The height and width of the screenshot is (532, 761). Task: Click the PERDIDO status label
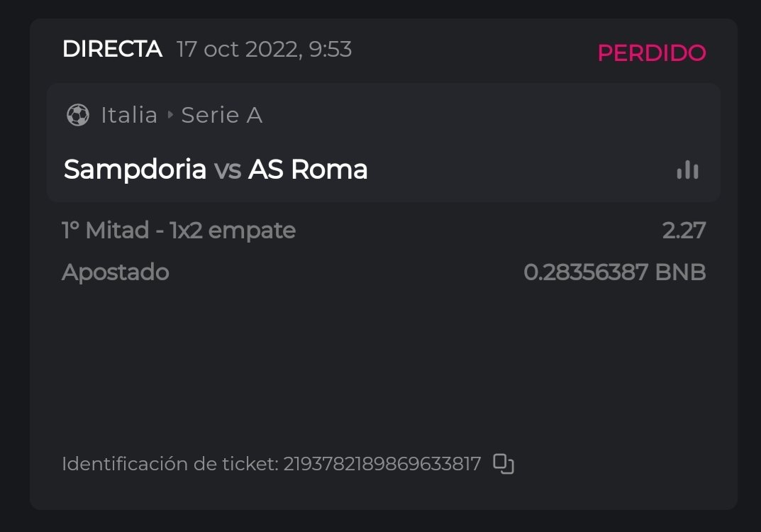651,53
